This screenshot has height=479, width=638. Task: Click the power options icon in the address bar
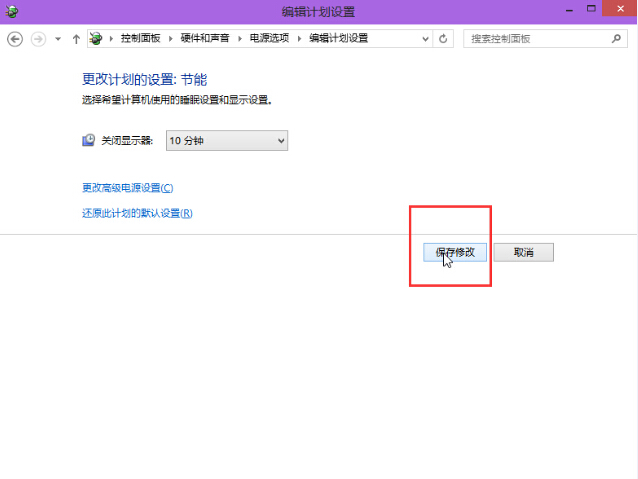pos(97,39)
